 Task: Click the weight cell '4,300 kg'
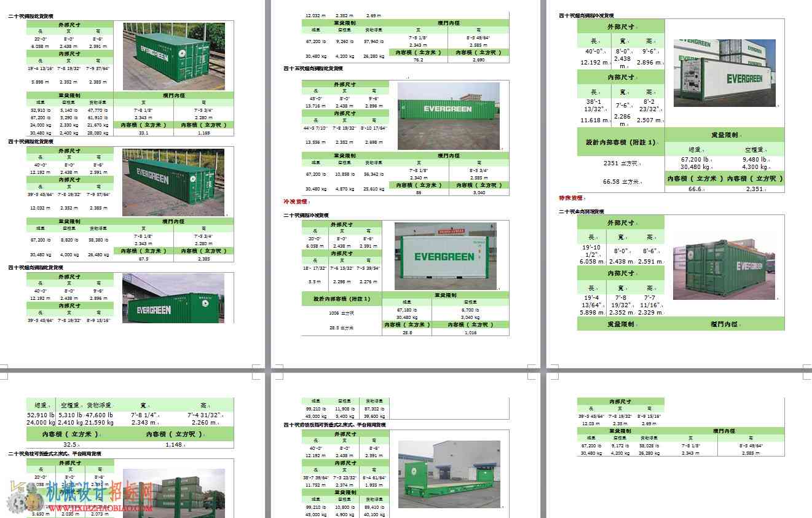tap(754, 167)
